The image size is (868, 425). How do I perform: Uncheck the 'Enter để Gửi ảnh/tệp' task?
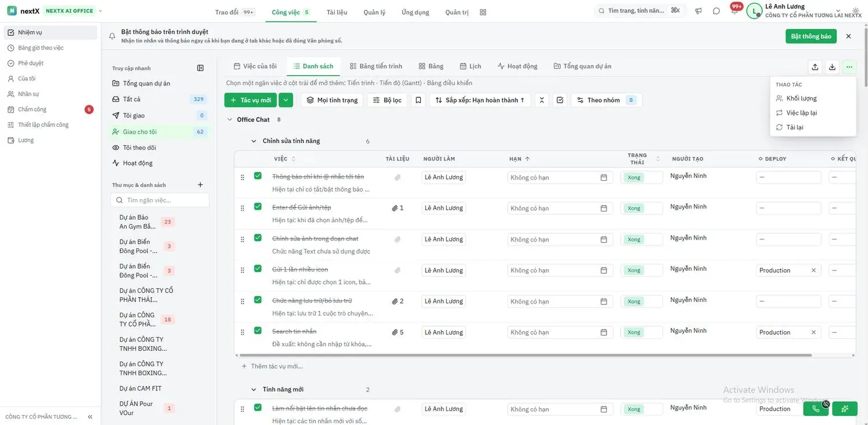pyautogui.click(x=258, y=207)
